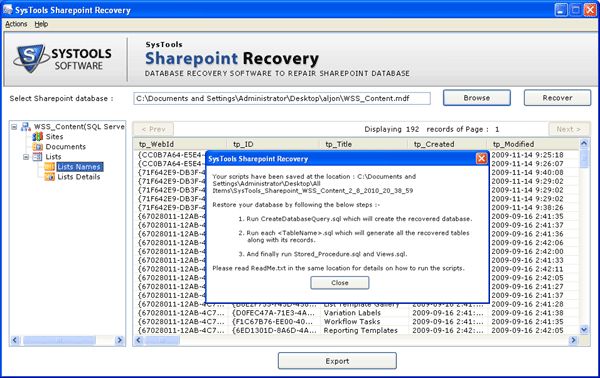
Task: Select the Lists Names folder icon
Action: 50,167
